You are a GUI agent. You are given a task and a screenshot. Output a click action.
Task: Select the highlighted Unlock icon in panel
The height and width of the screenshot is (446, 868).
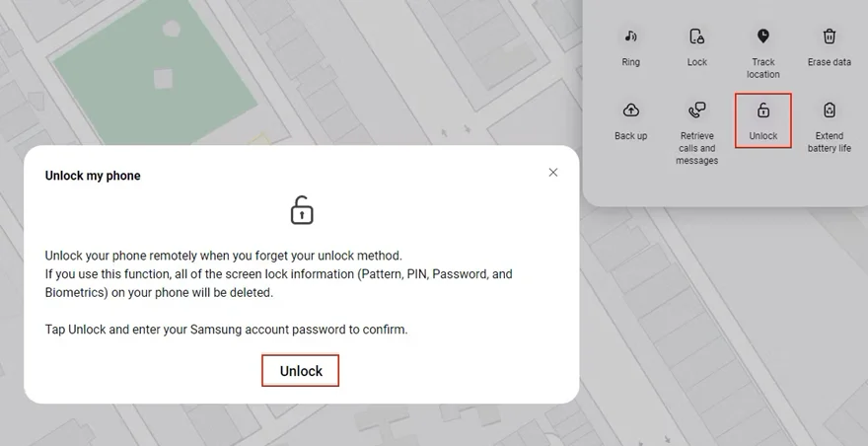762,111
